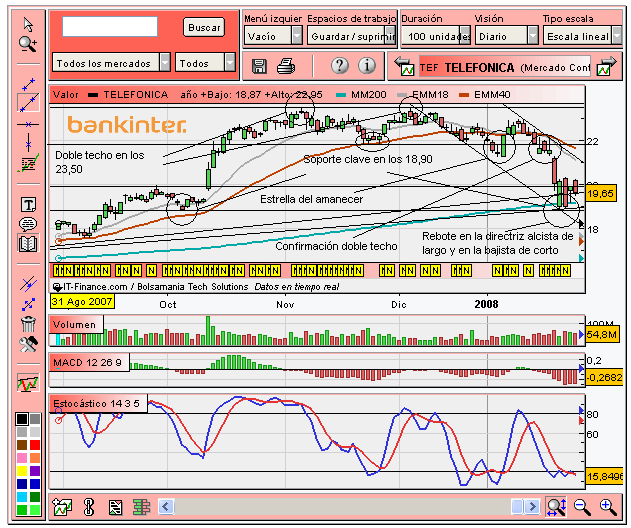Select the move object tool with crossed arrows

click(28, 304)
